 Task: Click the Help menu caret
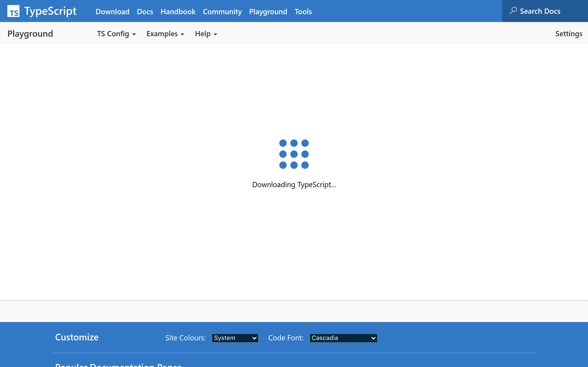[215, 34]
